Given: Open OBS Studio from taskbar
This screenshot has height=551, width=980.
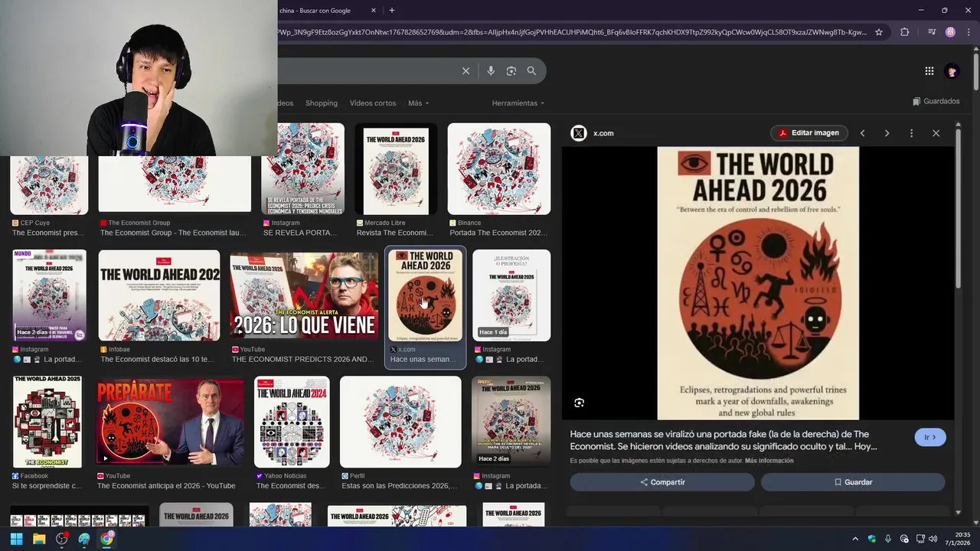Looking at the screenshot, I should click(62, 539).
